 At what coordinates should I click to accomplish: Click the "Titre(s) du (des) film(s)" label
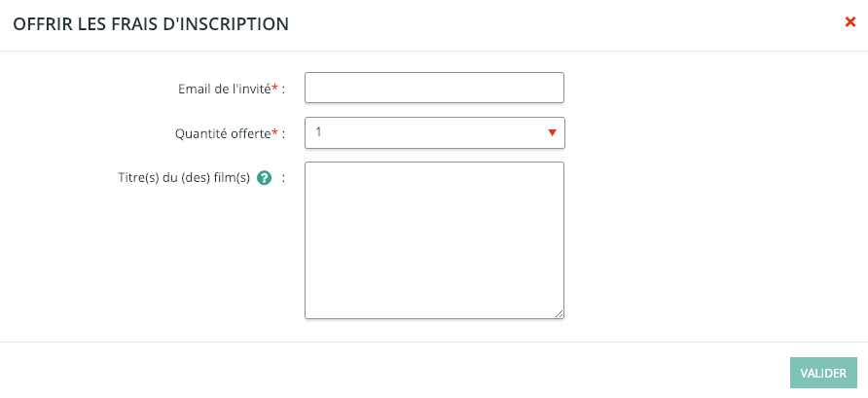182,178
